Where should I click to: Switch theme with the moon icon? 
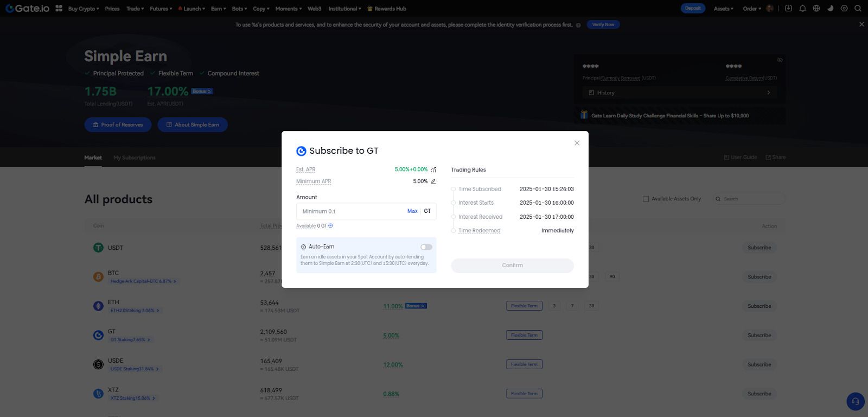pyautogui.click(x=830, y=9)
